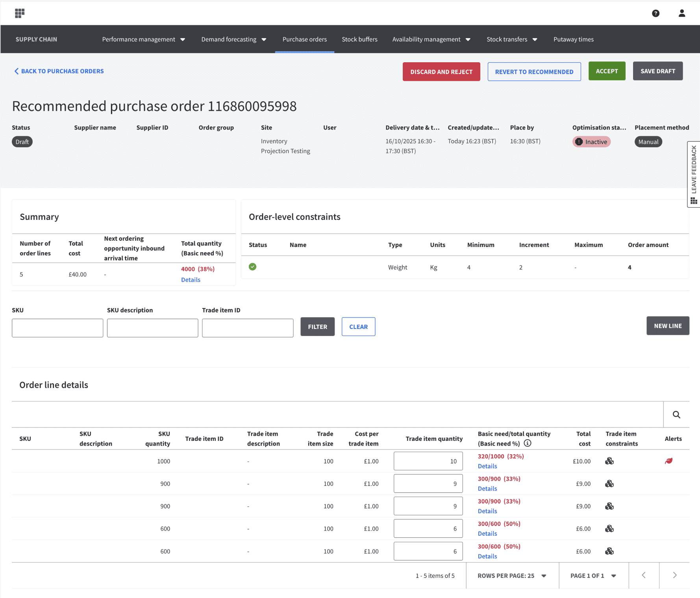The width and height of the screenshot is (700, 598).
Task: Click the green status checkmark in Order-level constraints
Action: click(253, 267)
